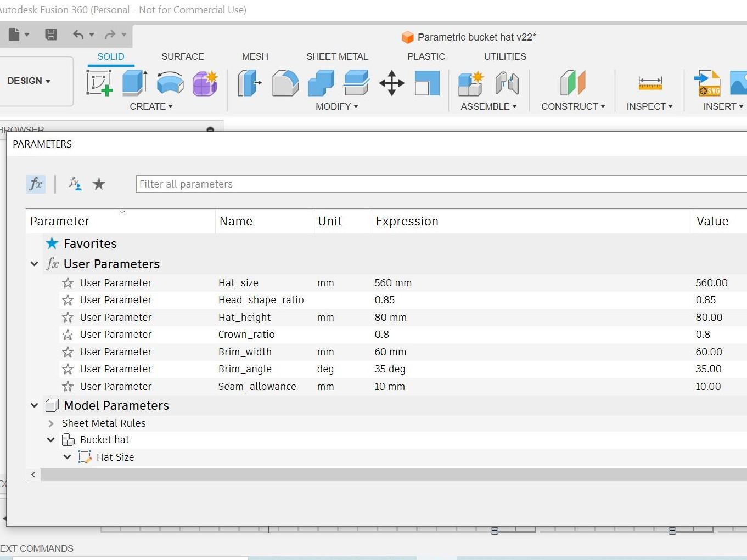Select the Align tool

427,83
